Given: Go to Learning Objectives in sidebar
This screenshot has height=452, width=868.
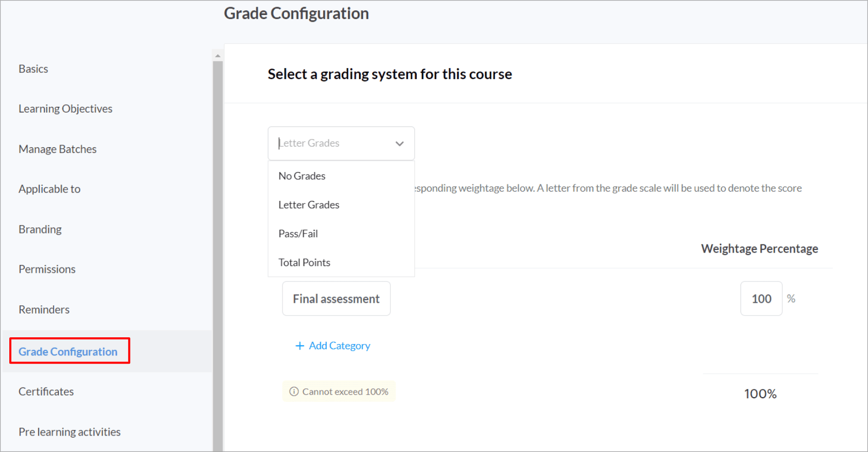Looking at the screenshot, I should pyautogui.click(x=66, y=109).
